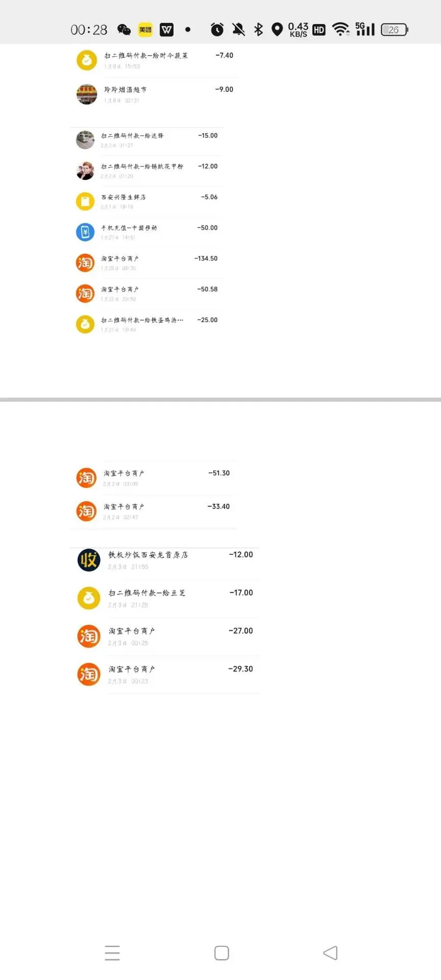
Task: Open the Taobao -51.30 transaction row
Action: (153, 478)
